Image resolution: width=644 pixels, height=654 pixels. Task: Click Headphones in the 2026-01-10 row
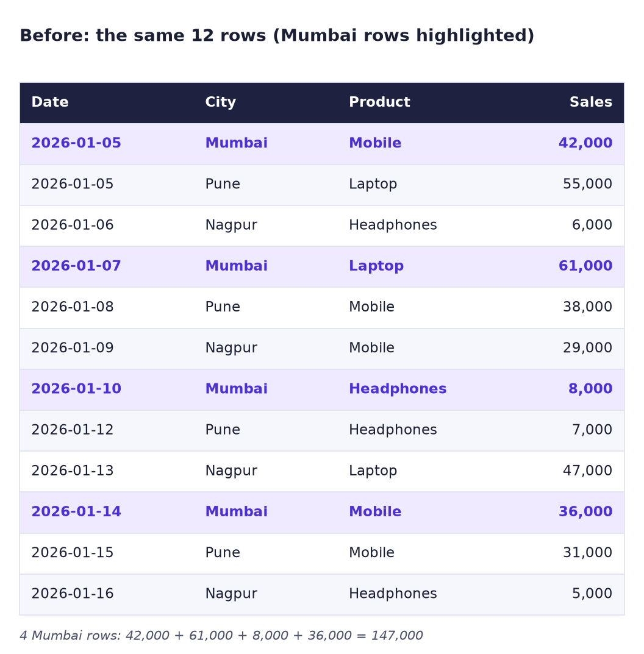tap(398, 389)
